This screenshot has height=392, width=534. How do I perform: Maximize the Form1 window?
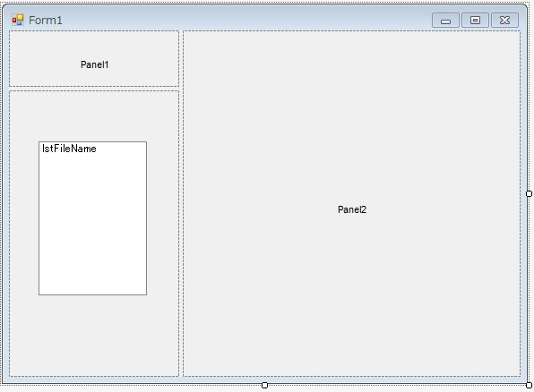(475, 21)
